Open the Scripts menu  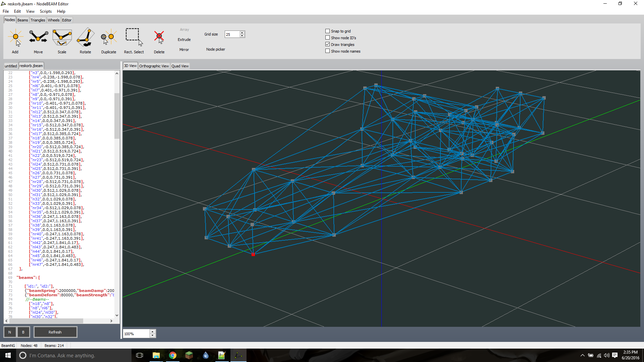click(x=46, y=11)
